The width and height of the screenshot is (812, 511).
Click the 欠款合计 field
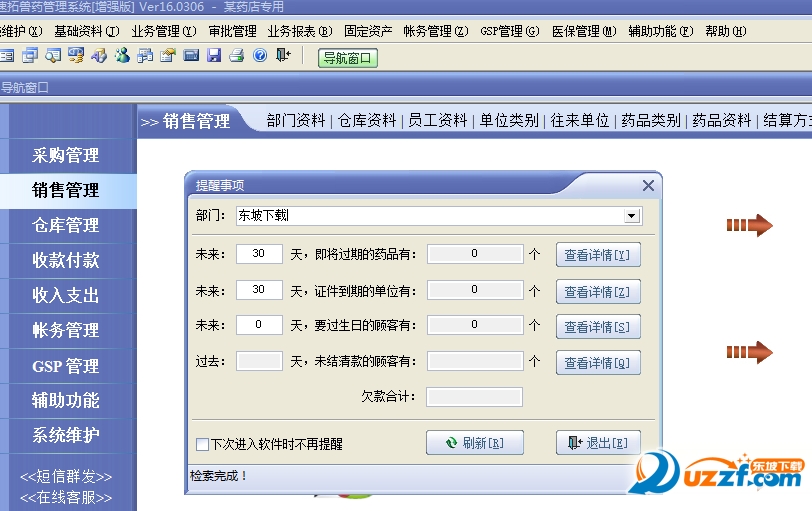(x=474, y=397)
